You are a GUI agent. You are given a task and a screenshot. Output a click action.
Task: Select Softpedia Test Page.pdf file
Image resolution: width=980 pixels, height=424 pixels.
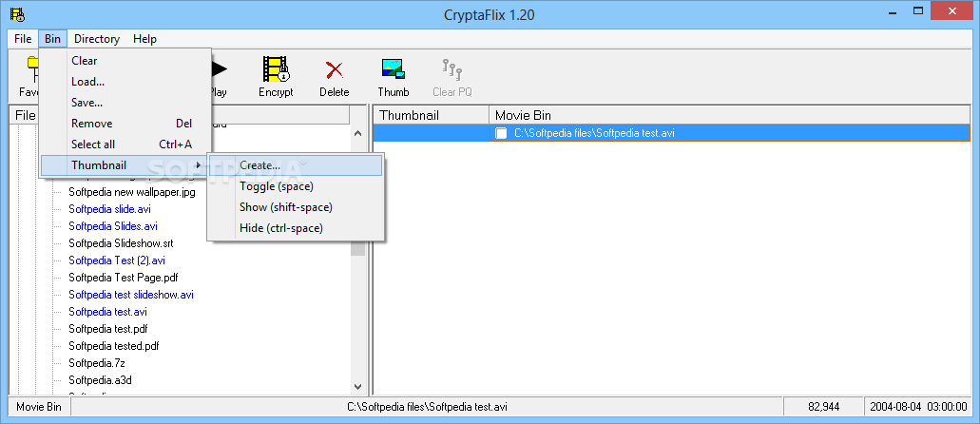pyautogui.click(x=124, y=277)
